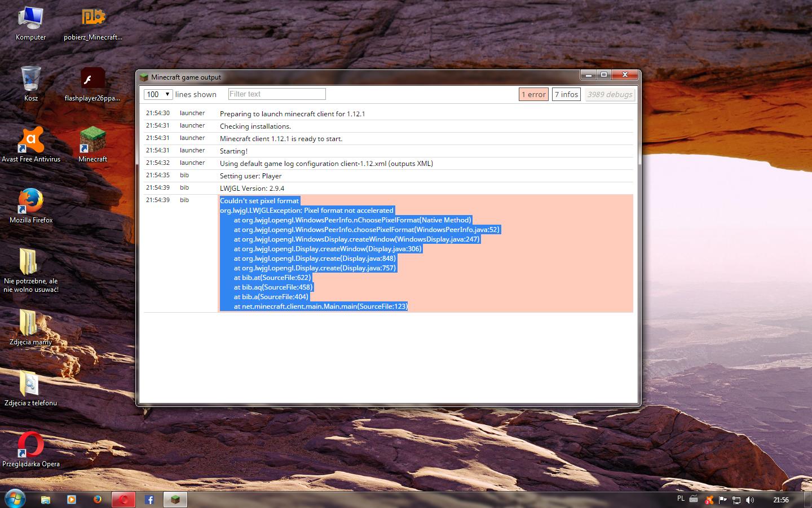The image size is (812, 508).
Task: Click the 'Couldn't set pixel format' error entry
Action: click(259, 200)
